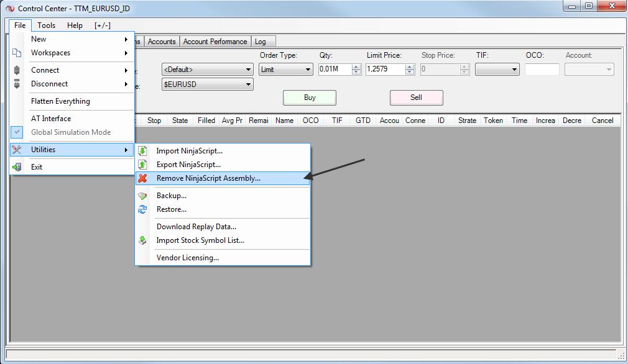Click the NinjaTrader logo in title bar
Image resolution: width=628 pixels, height=364 pixels.
pos(10,9)
